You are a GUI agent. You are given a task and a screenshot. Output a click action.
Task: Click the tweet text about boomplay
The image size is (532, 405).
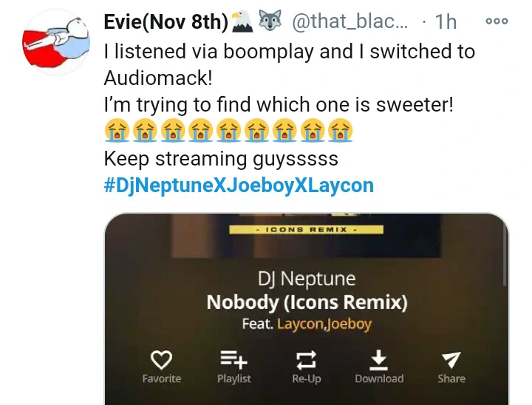click(290, 64)
